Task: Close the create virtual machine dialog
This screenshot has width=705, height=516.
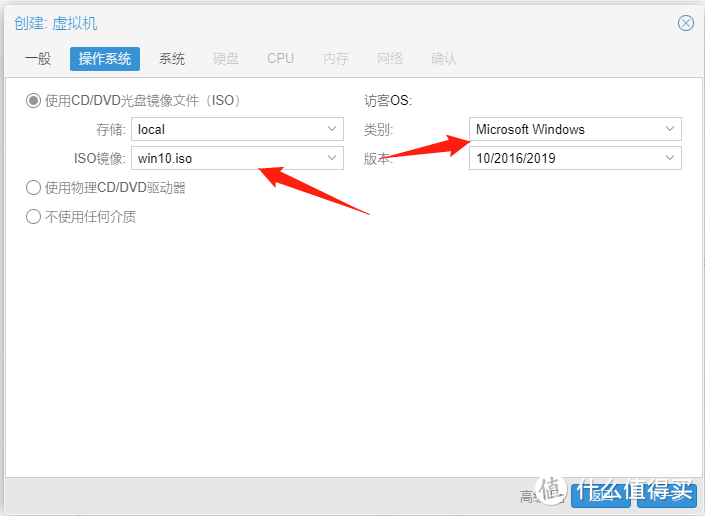Action: (686, 23)
